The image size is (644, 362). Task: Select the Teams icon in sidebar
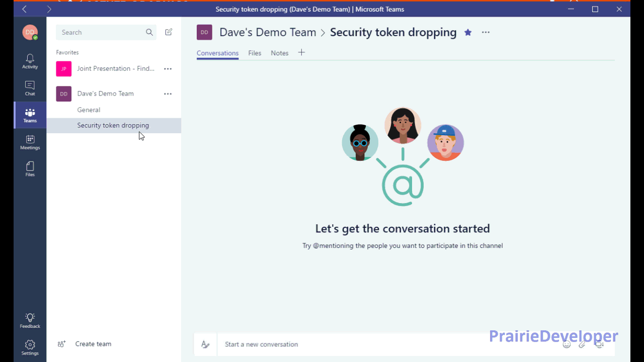click(30, 116)
